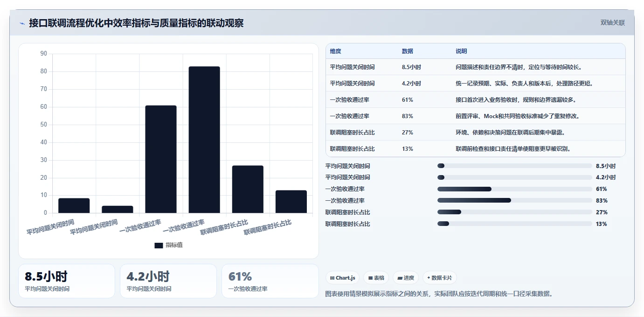
Task: Click the progress bar labeled 4.2小时
Action: pos(515,177)
